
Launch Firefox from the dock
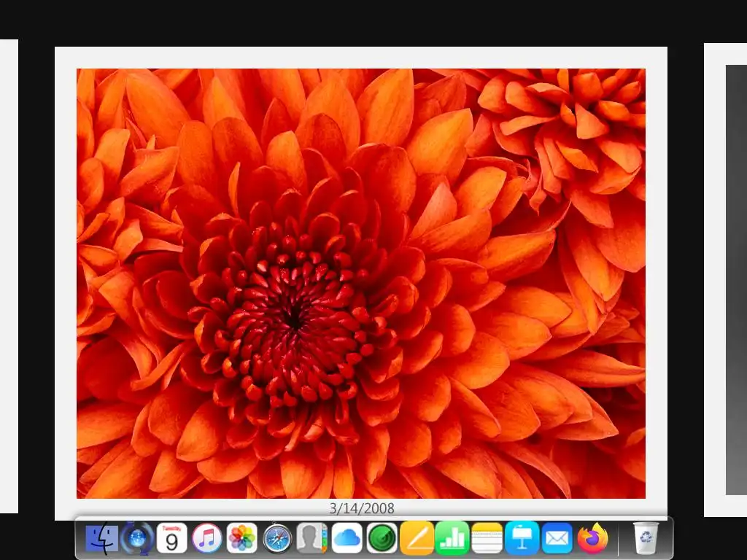click(592, 538)
